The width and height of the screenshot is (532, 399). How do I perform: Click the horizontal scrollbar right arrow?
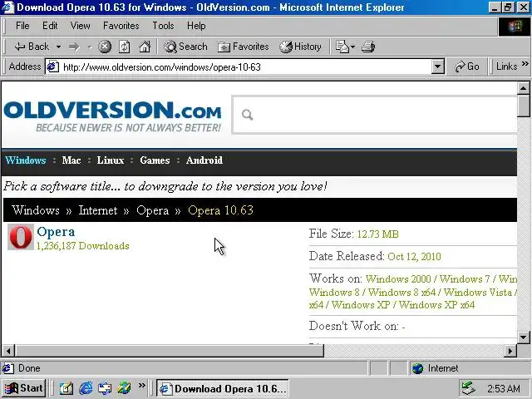(510, 351)
